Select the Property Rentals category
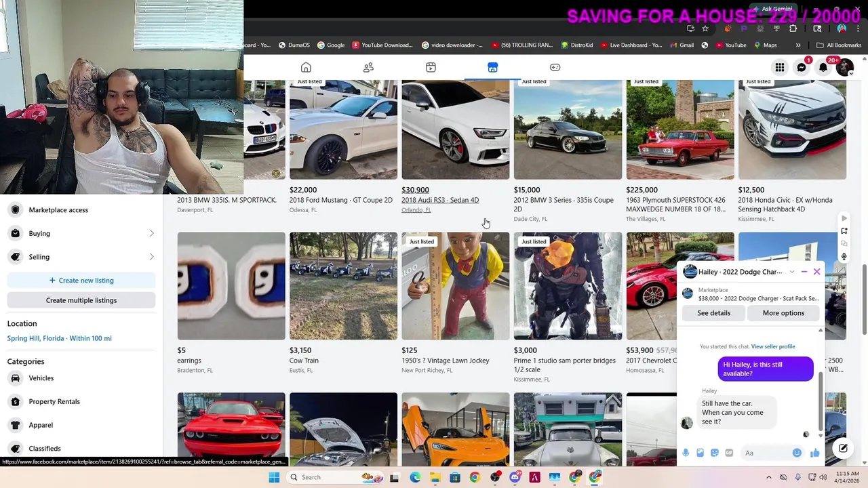This screenshot has height=488, width=868. [81, 401]
